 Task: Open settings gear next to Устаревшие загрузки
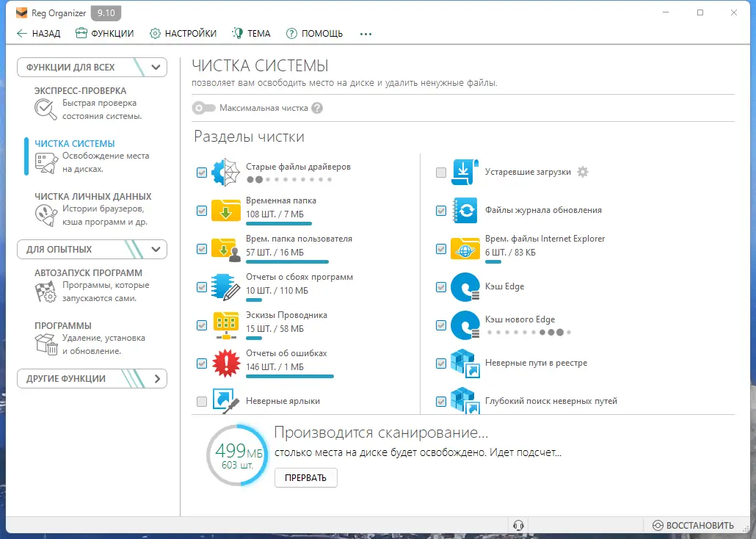click(583, 172)
